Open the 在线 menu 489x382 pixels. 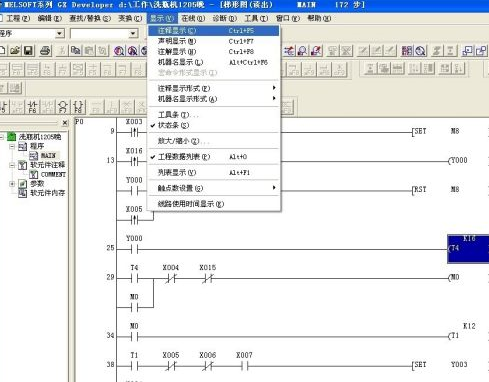coord(193,18)
